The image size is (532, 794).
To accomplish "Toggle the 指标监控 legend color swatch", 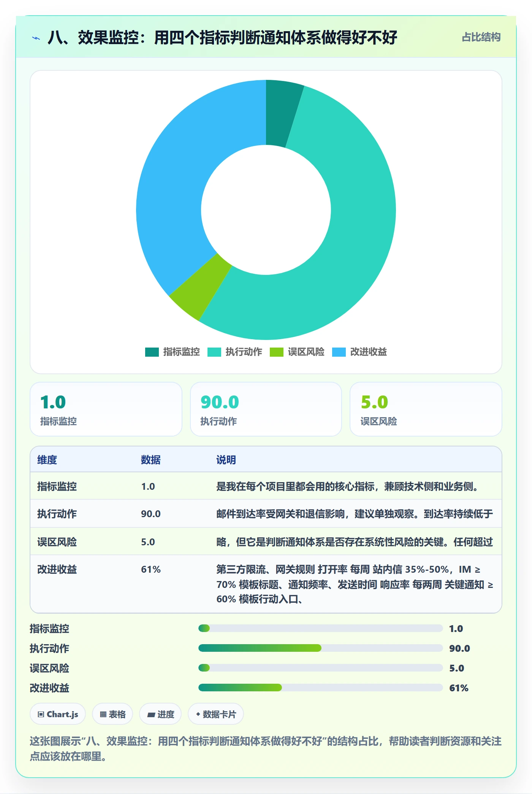I will point(152,352).
